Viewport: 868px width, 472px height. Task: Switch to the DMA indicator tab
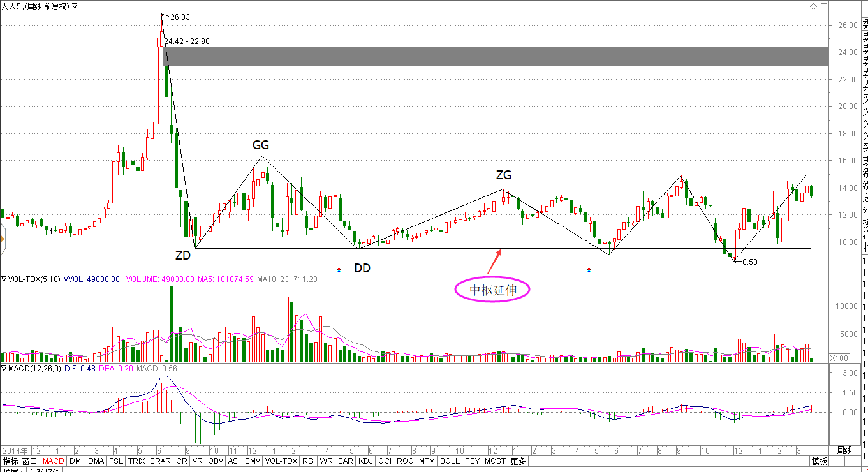[x=96, y=461]
